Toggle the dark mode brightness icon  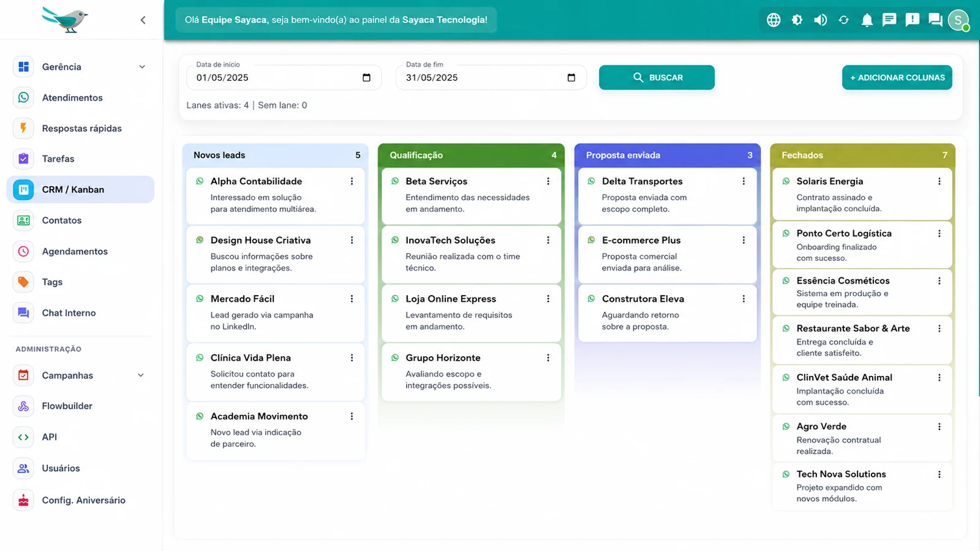pyautogui.click(x=797, y=20)
